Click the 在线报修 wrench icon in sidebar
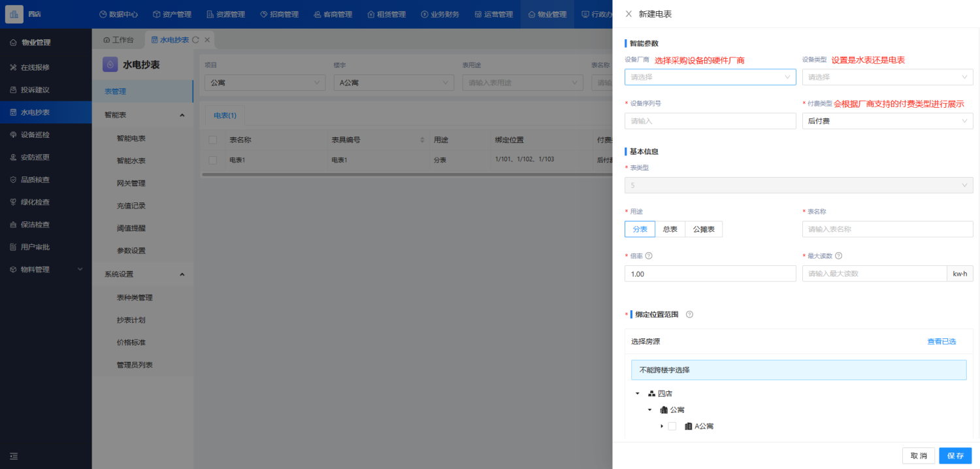 click(x=13, y=67)
